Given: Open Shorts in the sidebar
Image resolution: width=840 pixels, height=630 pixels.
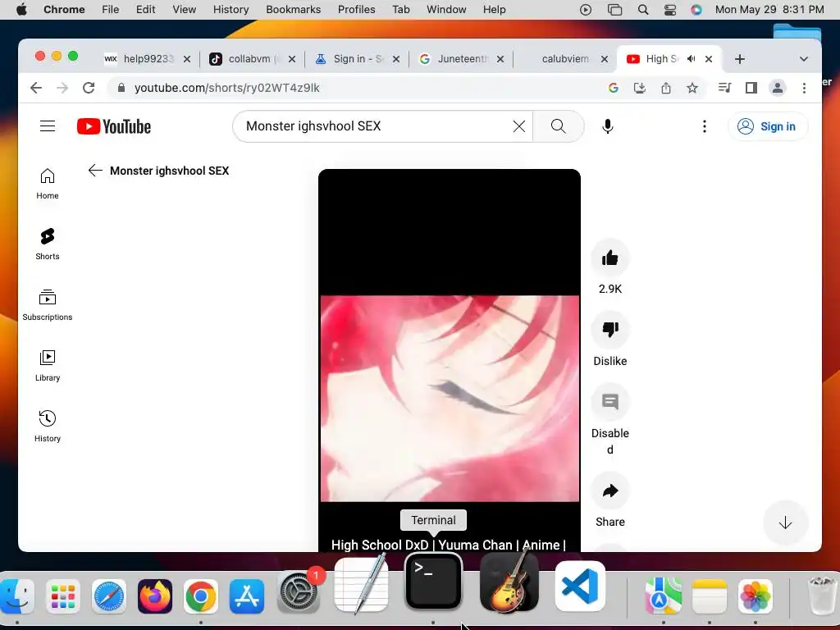Looking at the screenshot, I should pos(48,244).
